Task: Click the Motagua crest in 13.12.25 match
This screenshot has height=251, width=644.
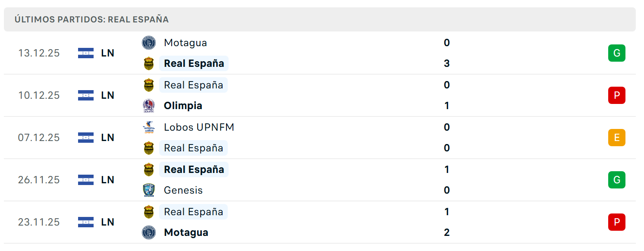Action: pyautogui.click(x=149, y=43)
